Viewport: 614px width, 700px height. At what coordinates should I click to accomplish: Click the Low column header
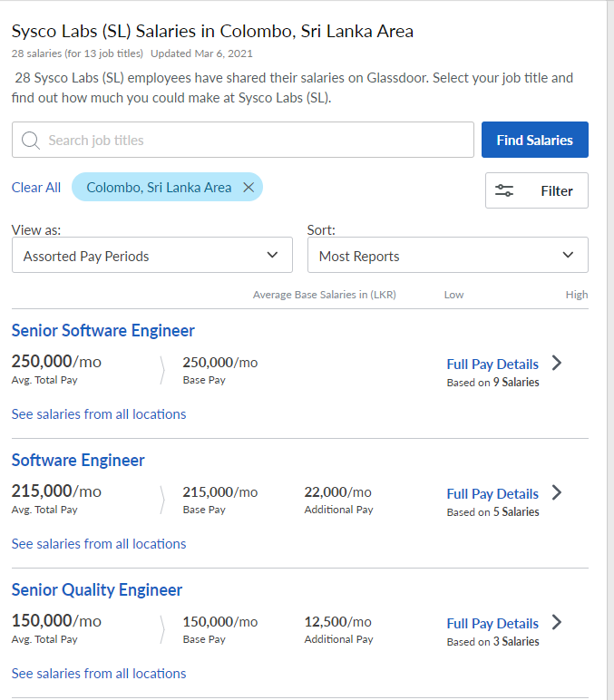(453, 295)
